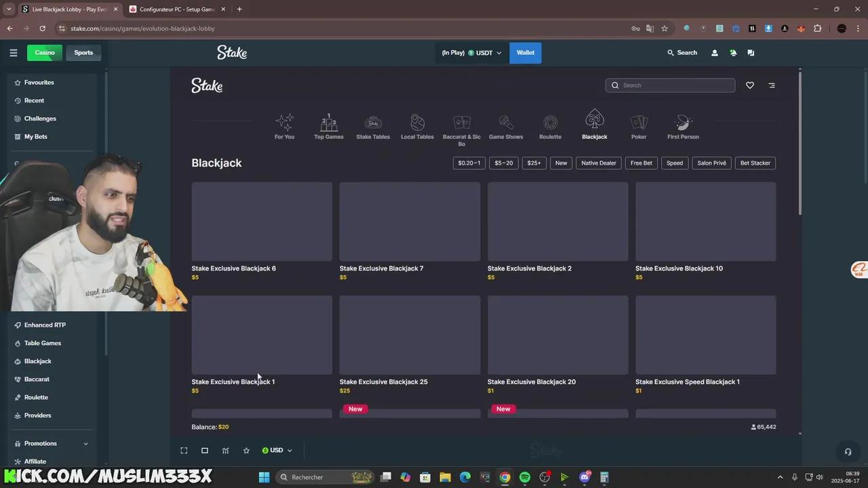Select the Baccarat & Sic Bo category
Screen dimensions: 868x488
tap(462, 130)
